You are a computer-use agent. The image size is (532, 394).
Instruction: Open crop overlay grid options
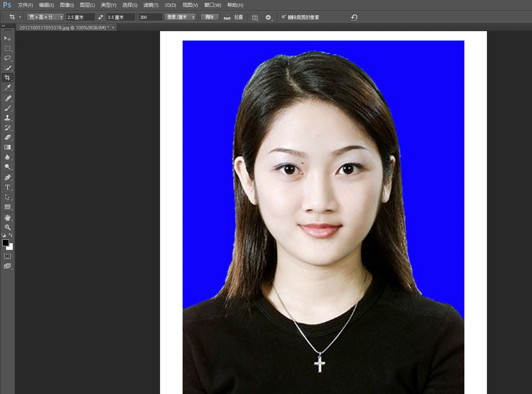[255, 17]
